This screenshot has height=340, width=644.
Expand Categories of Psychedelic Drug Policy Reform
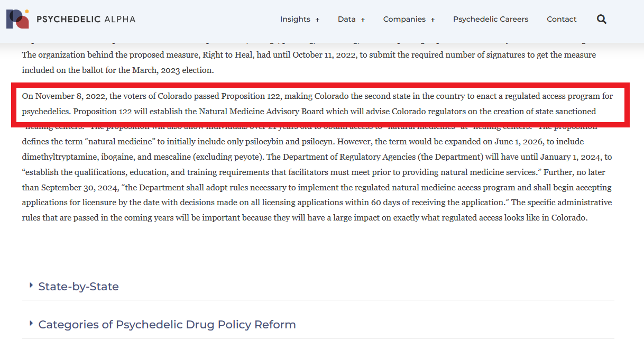(x=318, y=325)
